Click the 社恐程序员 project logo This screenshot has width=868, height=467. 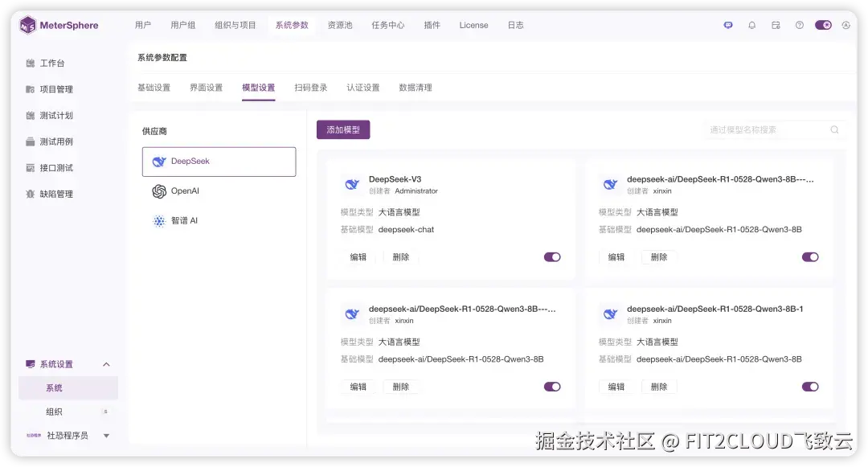tap(34, 436)
